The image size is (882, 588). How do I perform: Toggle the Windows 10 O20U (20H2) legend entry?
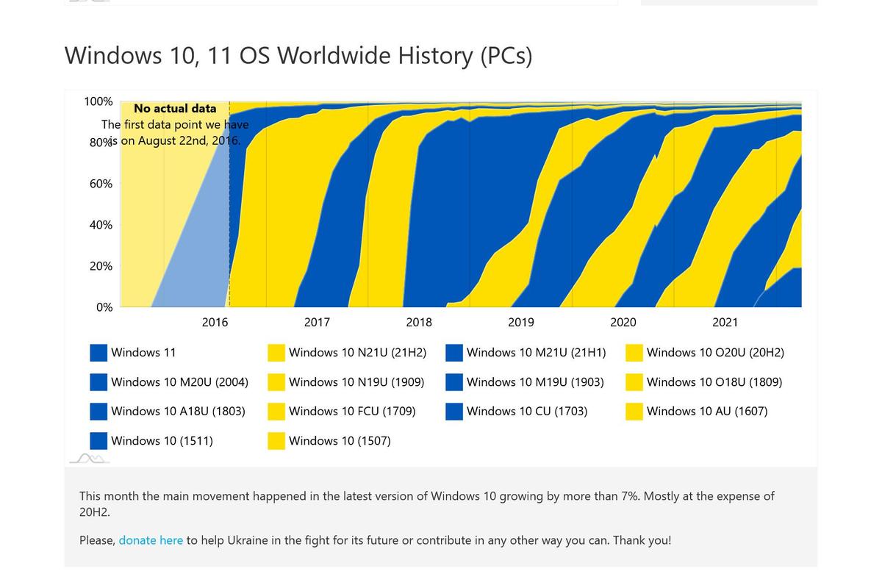pos(705,353)
